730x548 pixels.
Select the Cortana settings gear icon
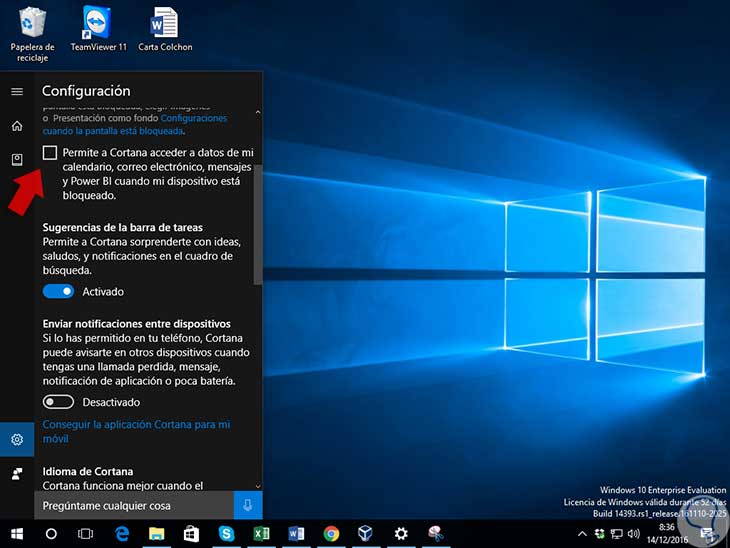[17, 440]
